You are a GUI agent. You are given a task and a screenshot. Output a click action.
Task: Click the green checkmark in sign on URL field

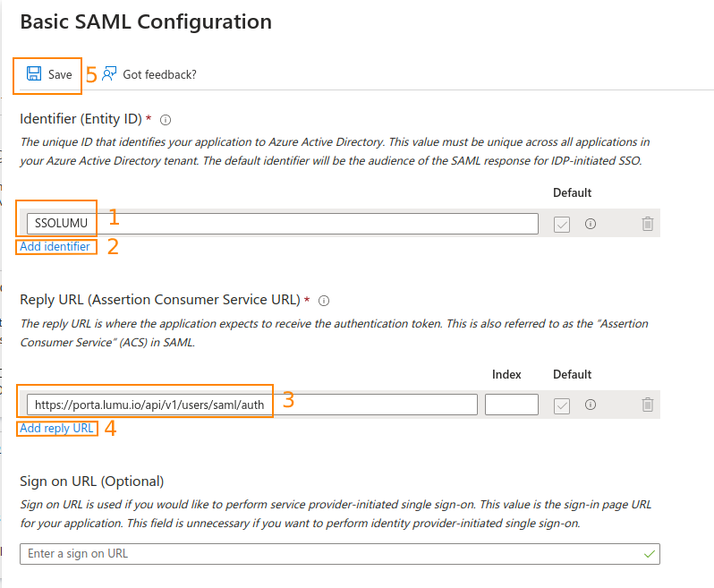coord(649,553)
